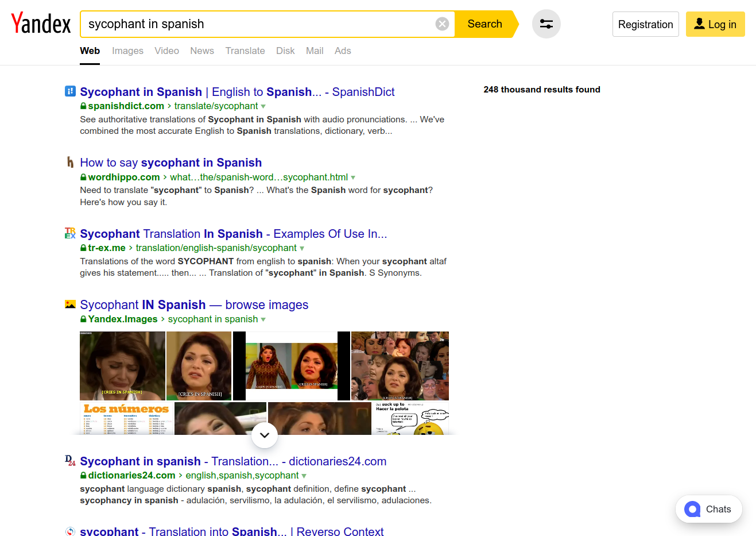Click the lock icon beside spanishdict.com
This screenshot has width=756, height=536.
coord(83,106)
